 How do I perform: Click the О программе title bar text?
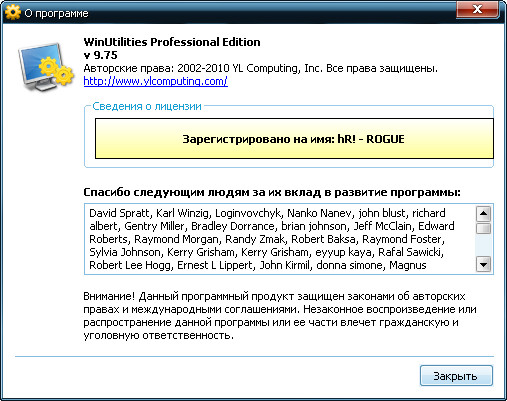click(x=56, y=13)
